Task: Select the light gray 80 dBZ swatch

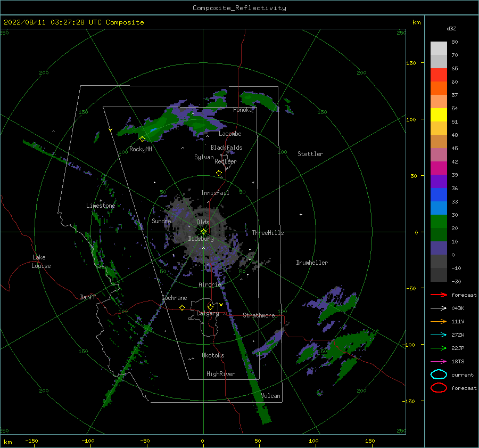Action: [x=439, y=48]
